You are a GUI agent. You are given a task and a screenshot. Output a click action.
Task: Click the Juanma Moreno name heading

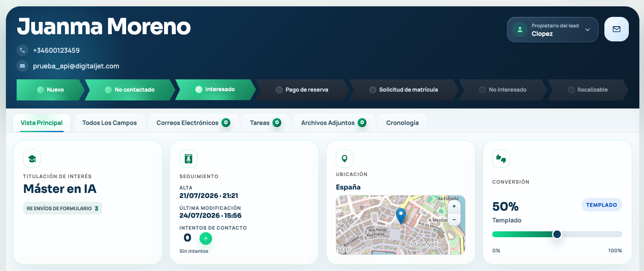(x=104, y=27)
